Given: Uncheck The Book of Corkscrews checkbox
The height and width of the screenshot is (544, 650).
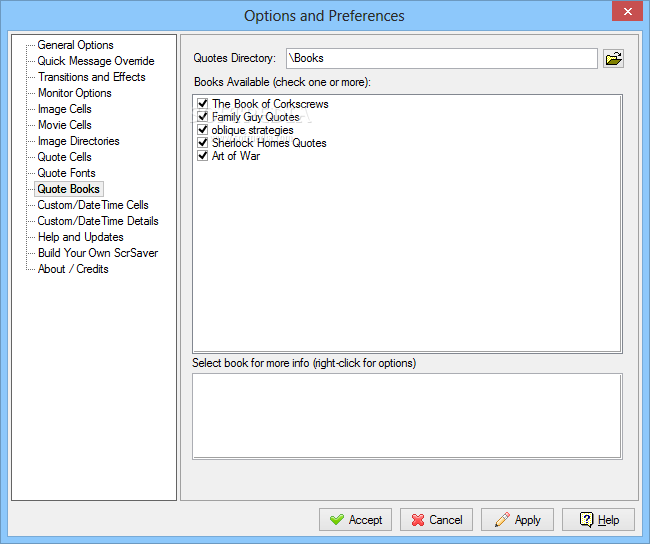Looking at the screenshot, I should coord(203,103).
